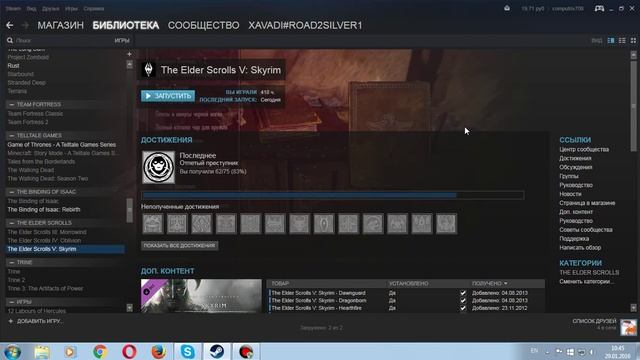This screenshot has width=640, height=360.
Task: Click the achievements progress bar
Action: 333,195
